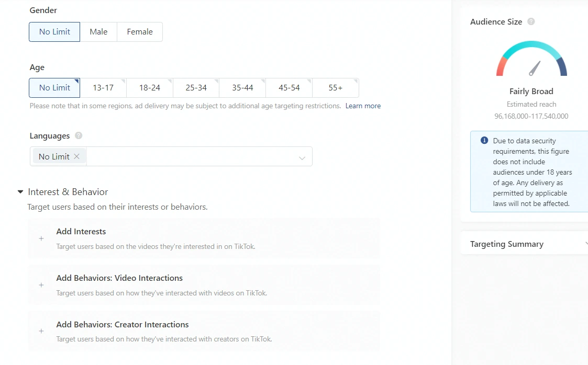This screenshot has width=588, height=365.
Task: Open the Learn more link
Action: click(x=363, y=106)
